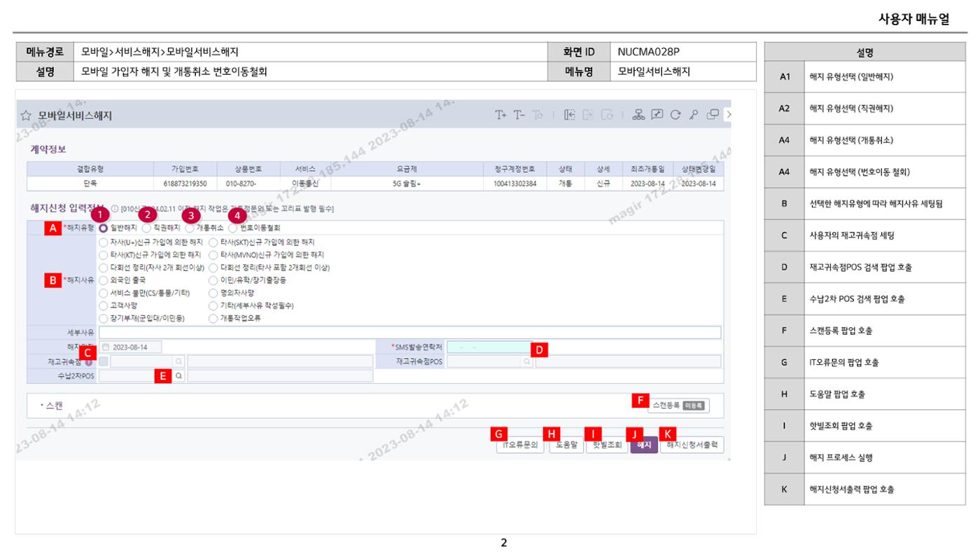Choose reason 타사(KT)신규 가입에 의한 해지
The height and width of the screenshot is (552, 980).
point(104,255)
